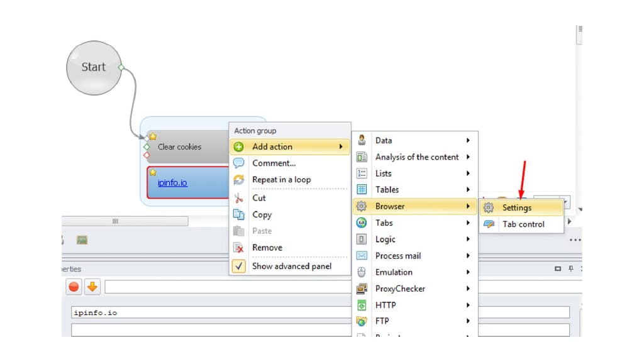Expand the Lists submenu arrow
This screenshot has height=362, width=644.
pyautogui.click(x=468, y=173)
